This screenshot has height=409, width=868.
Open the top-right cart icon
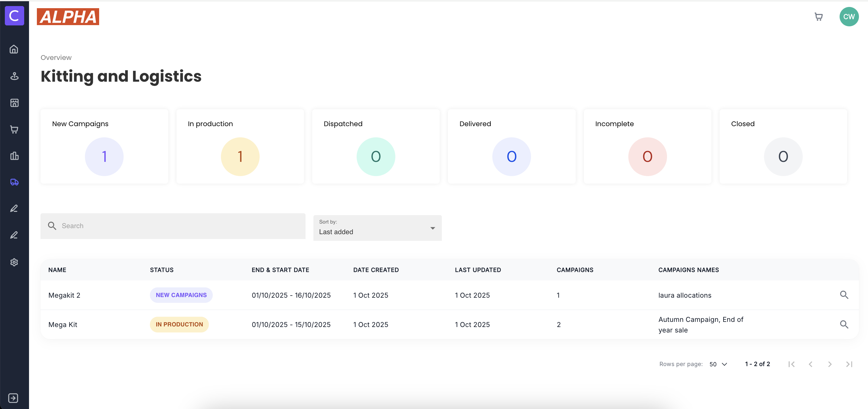point(818,17)
